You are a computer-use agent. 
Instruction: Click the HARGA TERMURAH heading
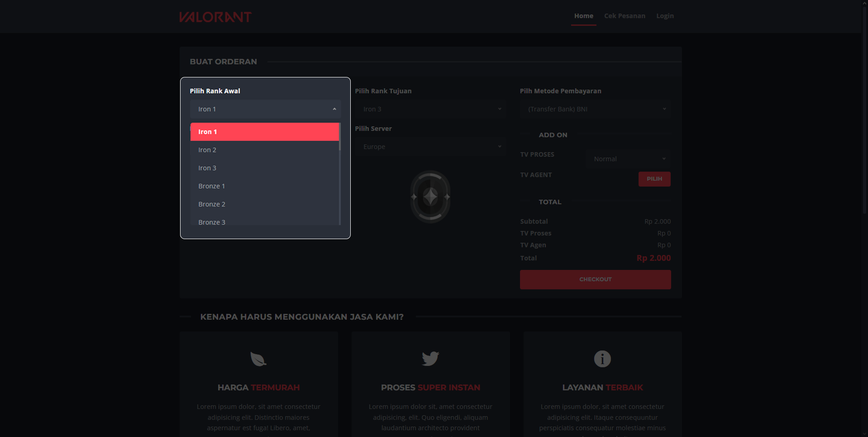tap(258, 388)
